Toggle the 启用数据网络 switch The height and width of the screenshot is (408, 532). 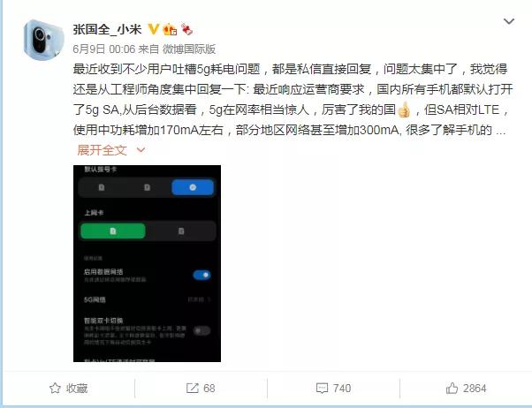click(201, 275)
